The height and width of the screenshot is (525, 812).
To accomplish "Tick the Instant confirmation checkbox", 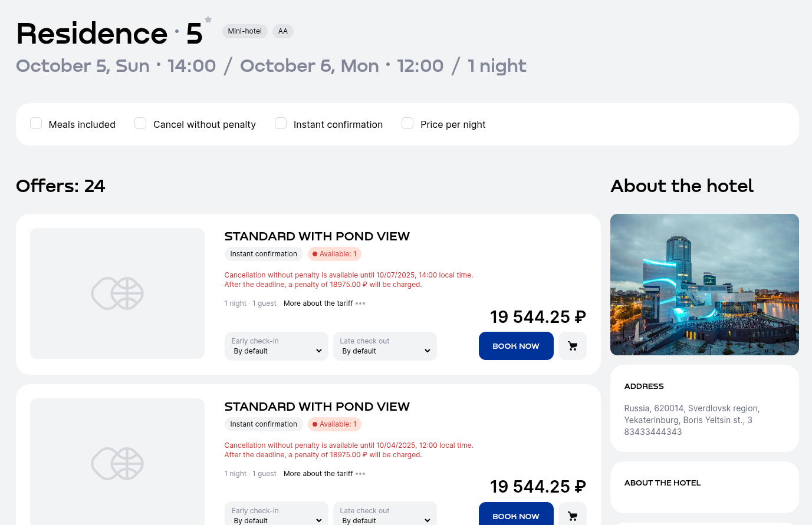I will click(x=281, y=124).
